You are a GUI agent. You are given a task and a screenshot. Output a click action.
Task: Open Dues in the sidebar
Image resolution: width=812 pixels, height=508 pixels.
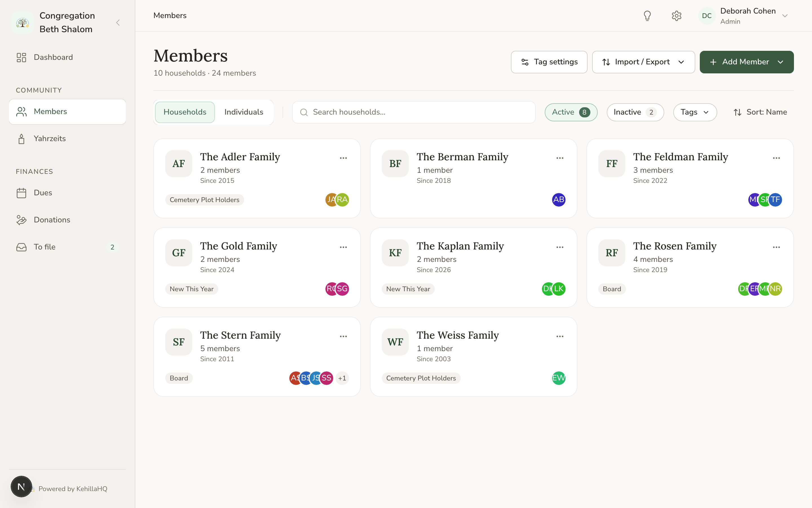[67, 193]
